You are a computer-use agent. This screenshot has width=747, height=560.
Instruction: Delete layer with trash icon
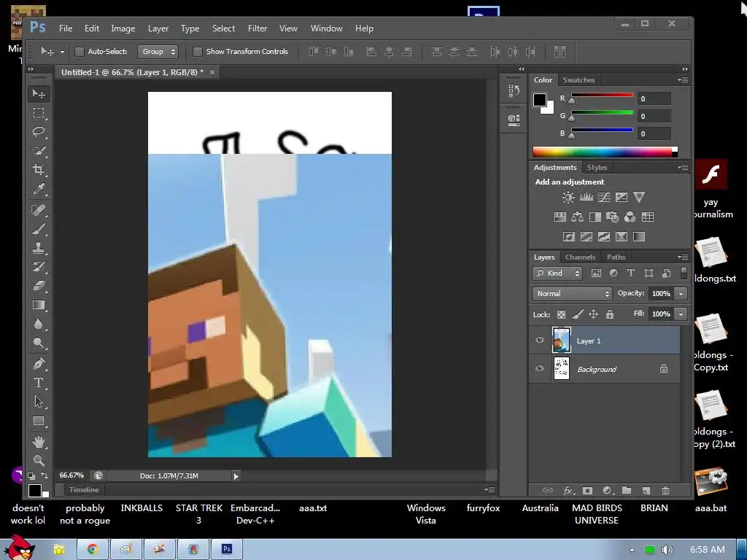pyautogui.click(x=665, y=491)
